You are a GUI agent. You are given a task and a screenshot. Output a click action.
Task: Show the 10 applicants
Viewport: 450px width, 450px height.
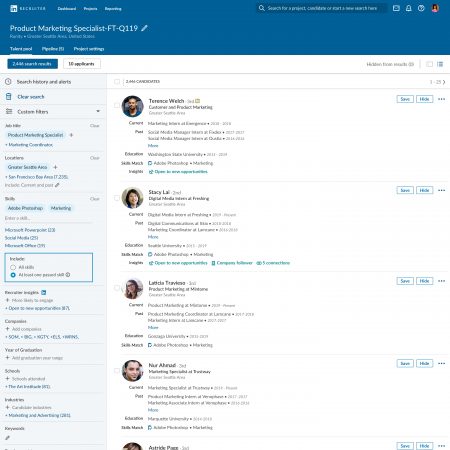[x=82, y=64]
